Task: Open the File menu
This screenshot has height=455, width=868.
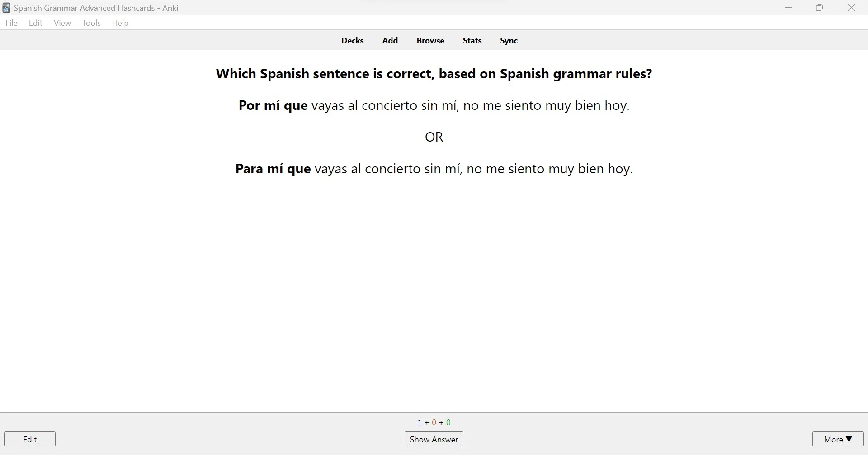Action: click(11, 23)
